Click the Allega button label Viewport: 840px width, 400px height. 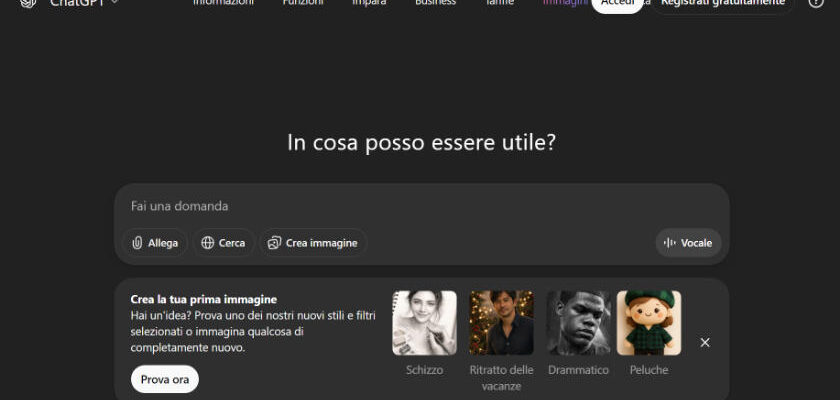tap(163, 243)
